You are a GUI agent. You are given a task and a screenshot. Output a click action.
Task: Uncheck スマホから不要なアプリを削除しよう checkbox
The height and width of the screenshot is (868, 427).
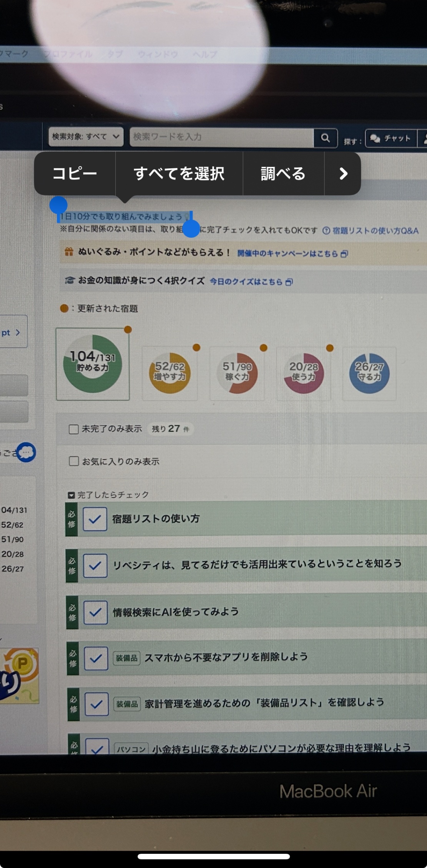tap(96, 658)
